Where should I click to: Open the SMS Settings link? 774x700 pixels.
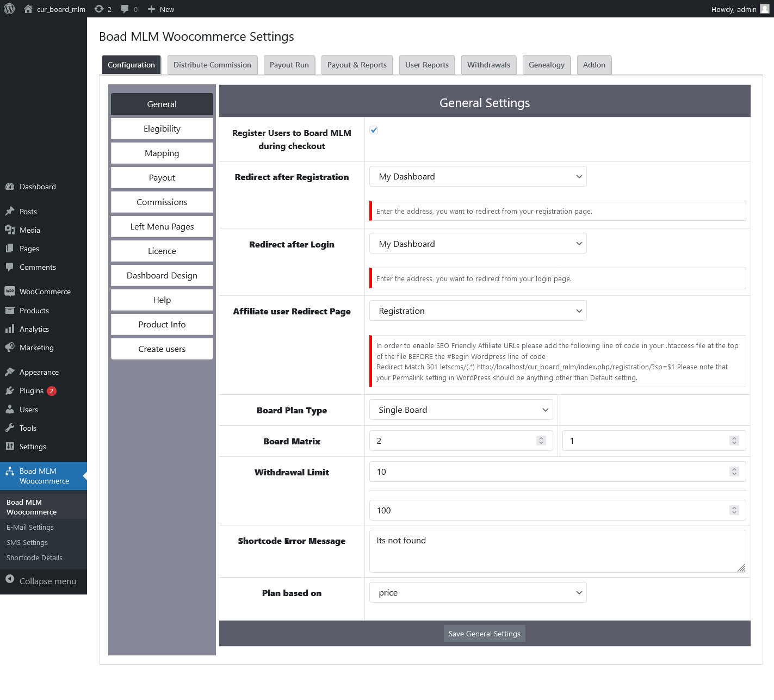point(27,542)
